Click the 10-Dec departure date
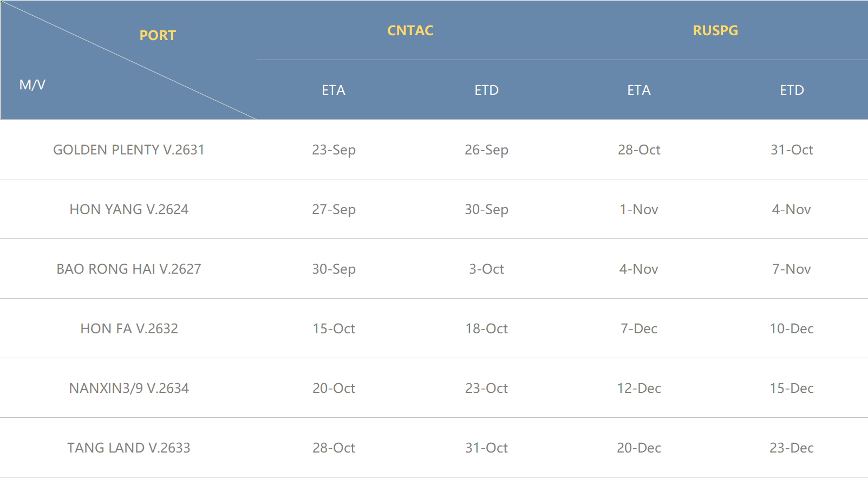This screenshot has width=868, height=478. tap(792, 328)
